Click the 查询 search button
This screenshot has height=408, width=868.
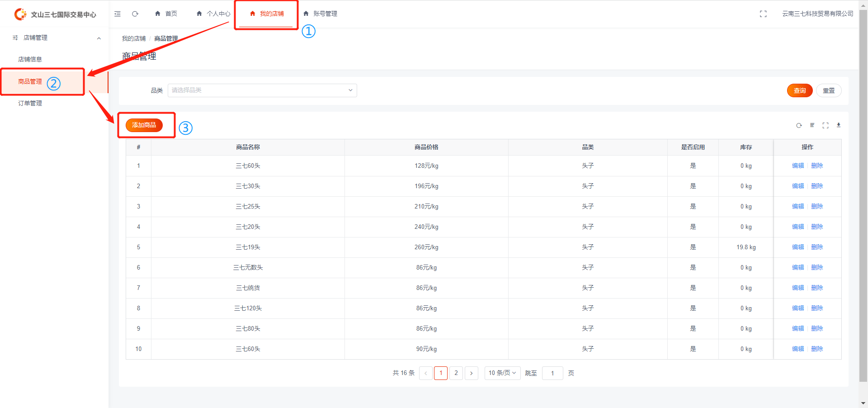coord(800,90)
